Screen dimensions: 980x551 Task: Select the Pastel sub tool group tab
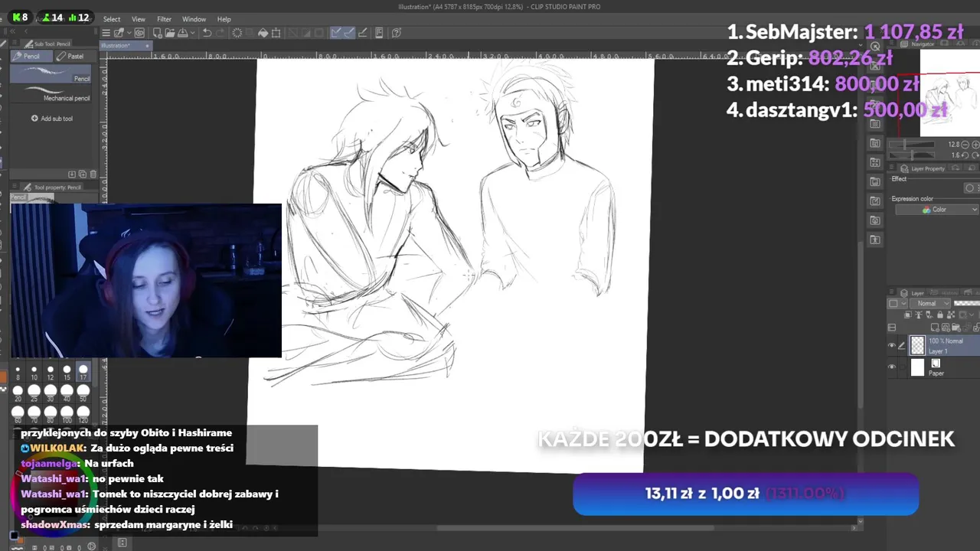click(75, 56)
